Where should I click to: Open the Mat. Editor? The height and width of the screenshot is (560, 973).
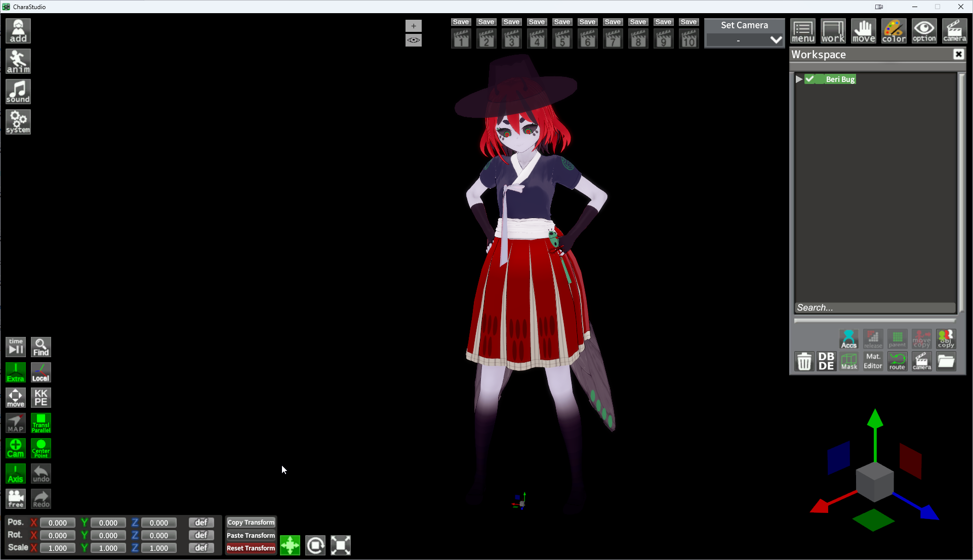coord(873,362)
